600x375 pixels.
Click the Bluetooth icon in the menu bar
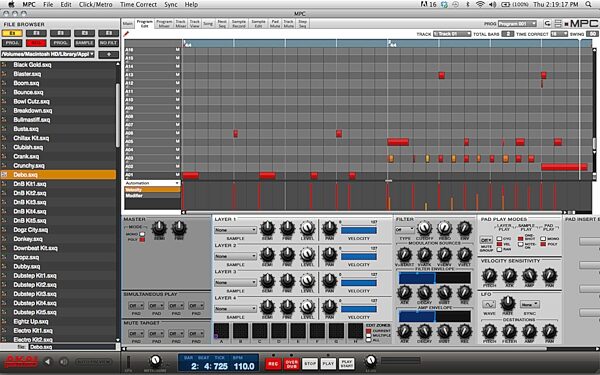468,4
